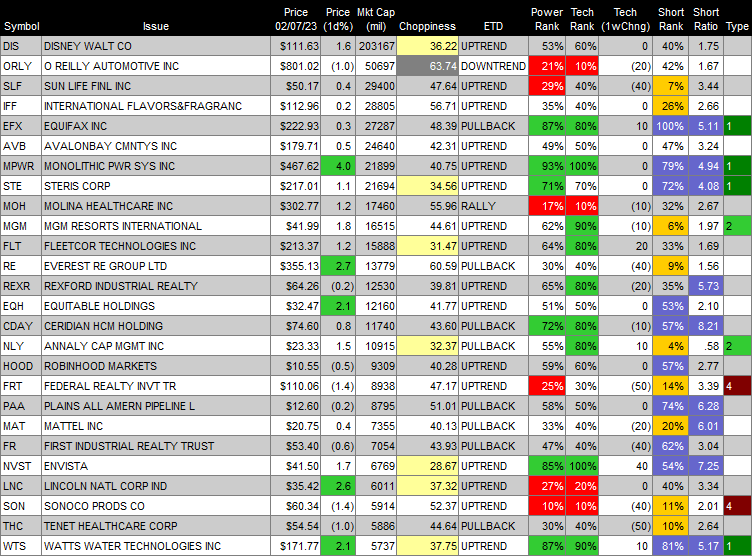The width and height of the screenshot is (752, 556).
Task: Click the $355.13 price cell
Action: point(295,266)
